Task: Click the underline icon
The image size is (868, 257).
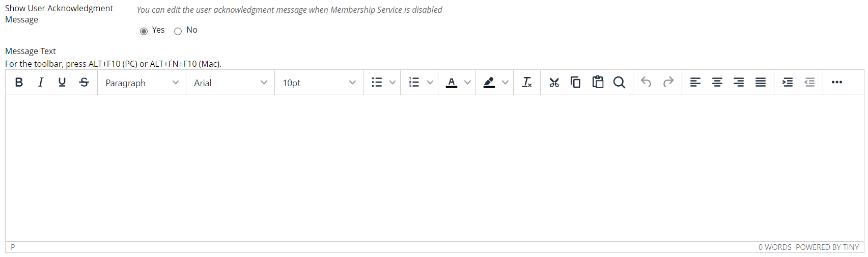Action: (x=62, y=83)
